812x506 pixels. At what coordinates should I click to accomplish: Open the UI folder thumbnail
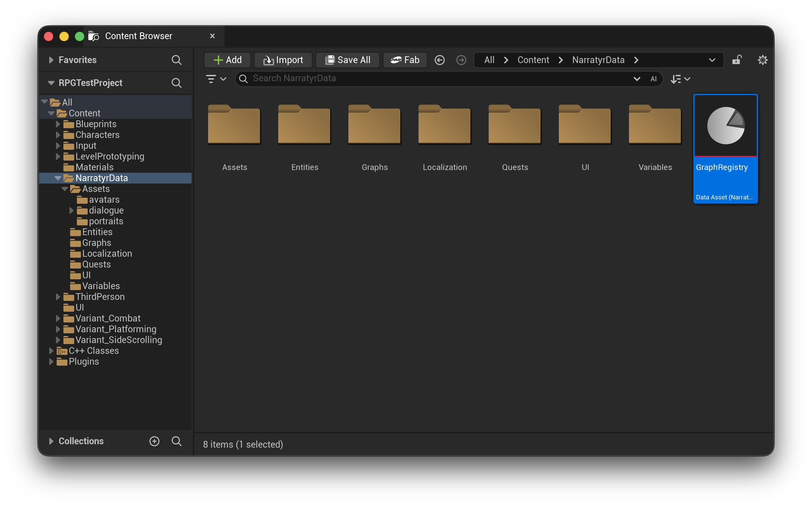coord(585,124)
